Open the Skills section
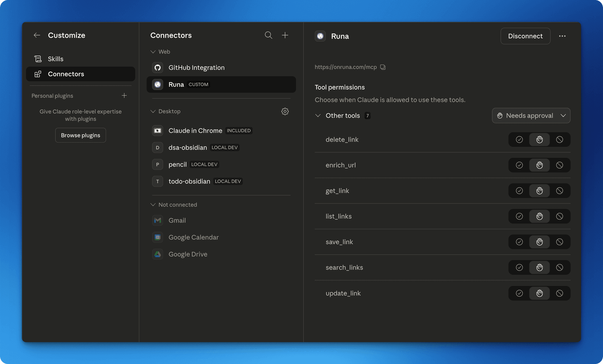 (x=80, y=59)
